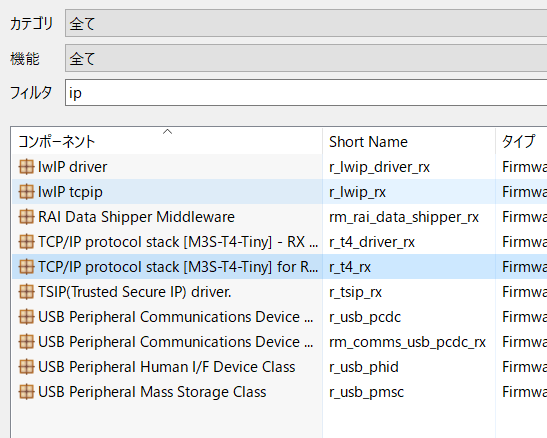The width and height of the screenshot is (547, 438).
Task: Sort by the Short Name column header
Action: (x=409, y=141)
